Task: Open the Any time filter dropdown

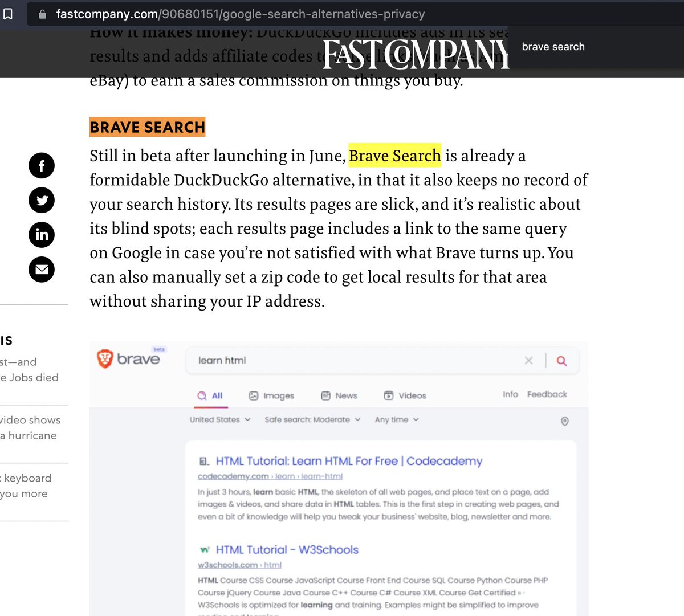Action: 397,419
